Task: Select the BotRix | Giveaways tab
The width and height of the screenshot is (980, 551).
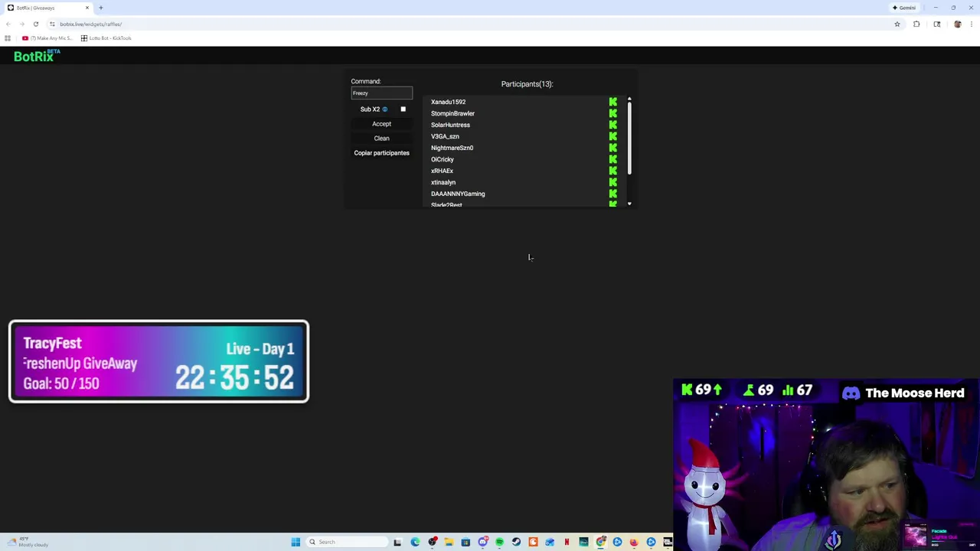Action: click(x=47, y=8)
